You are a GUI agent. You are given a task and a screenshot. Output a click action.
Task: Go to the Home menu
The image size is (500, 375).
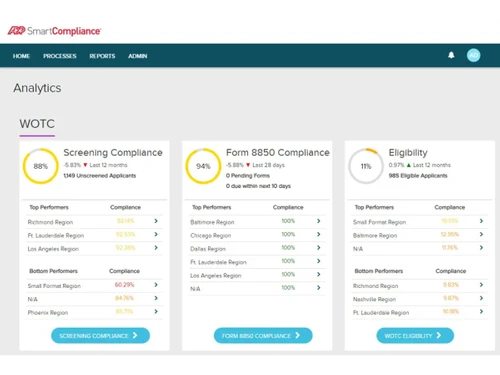(21, 56)
